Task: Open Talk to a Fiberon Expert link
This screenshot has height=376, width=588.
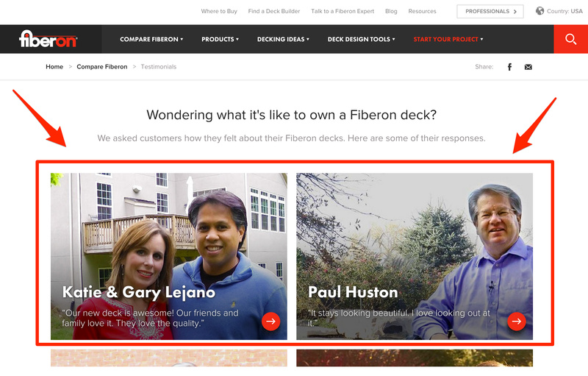Action: click(343, 11)
